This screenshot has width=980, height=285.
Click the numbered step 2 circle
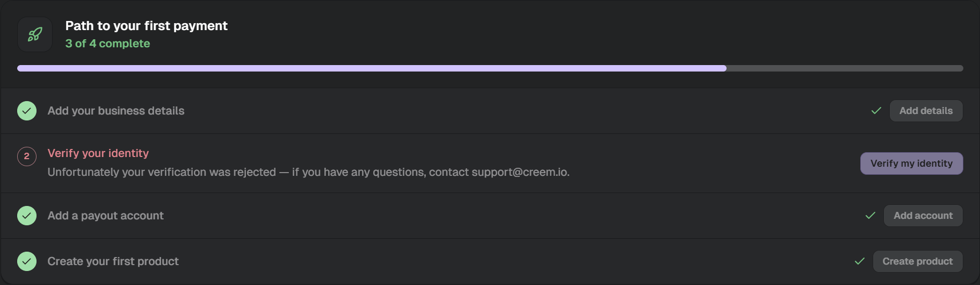27,156
